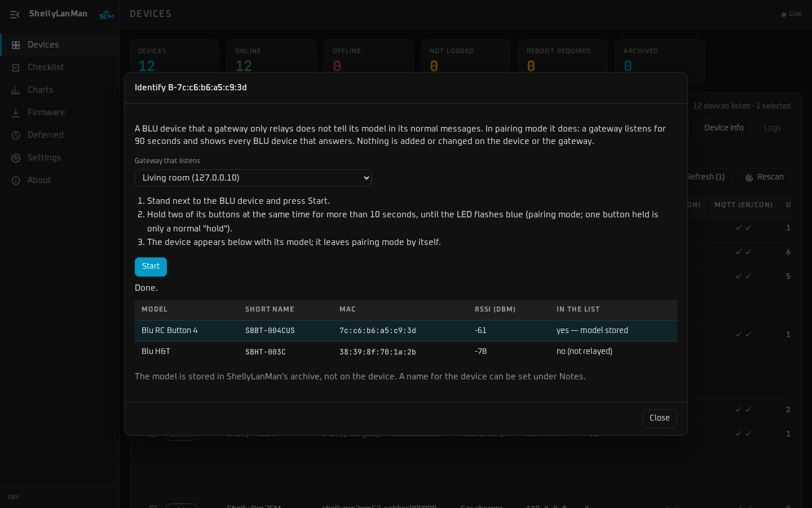The height and width of the screenshot is (508, 812).
Task: Click the SBBT-004CUS short name
Action: [x=270, y=331]
